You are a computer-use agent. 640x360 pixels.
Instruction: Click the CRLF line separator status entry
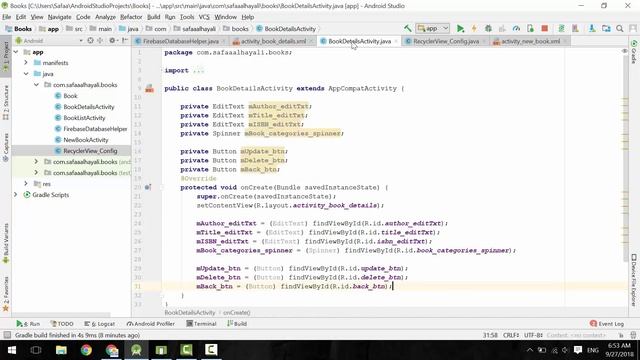[511, 335]
